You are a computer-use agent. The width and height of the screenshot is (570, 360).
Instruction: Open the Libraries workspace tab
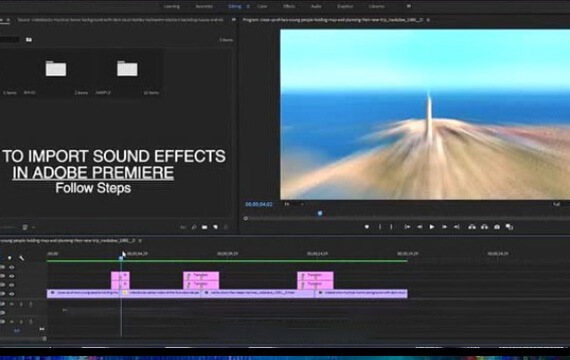(376, 6)
